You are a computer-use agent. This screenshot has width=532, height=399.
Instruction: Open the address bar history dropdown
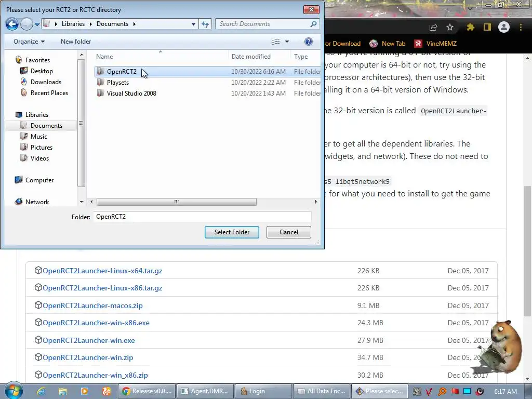point(193,24)
